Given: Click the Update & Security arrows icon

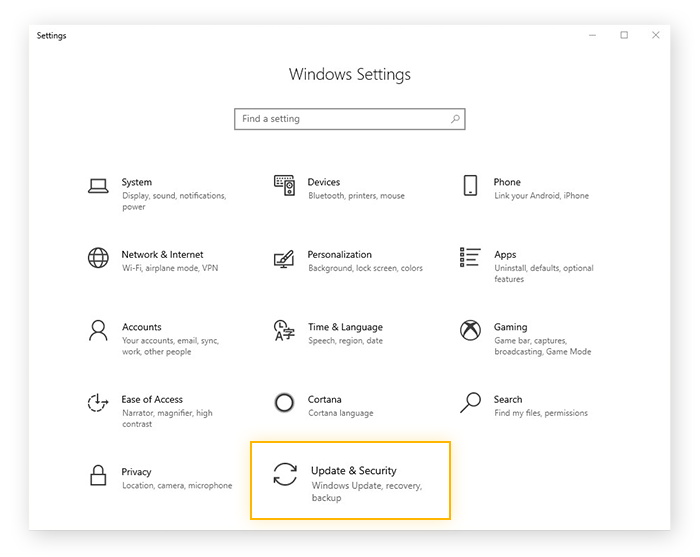Looking at the screenshot, I should pyautogui.click(x=285, y=474).
